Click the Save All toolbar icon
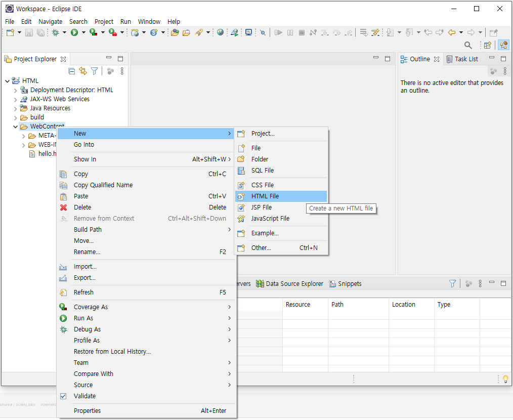The width and height of the screenshot is (513, 420). [x=40, y=32]
